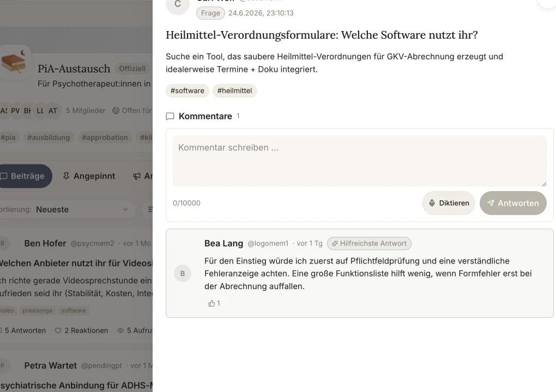Image resolution: width=556 pixels, height=392 pixels.
Task: Focus the Kommentar schreiben text area
Action: (x=359, y=161)
